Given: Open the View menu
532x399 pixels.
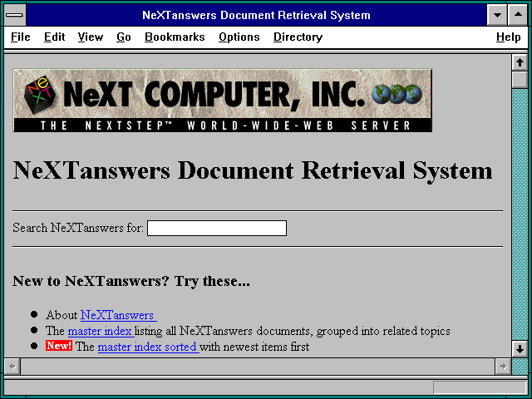Looking at the screenshot, I should tap(91, 37).
